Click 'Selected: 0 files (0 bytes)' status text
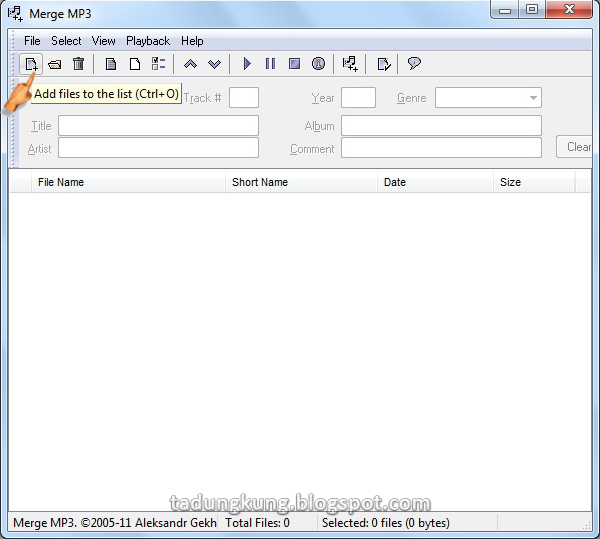600x539 pixels. (x=386, y=523)
